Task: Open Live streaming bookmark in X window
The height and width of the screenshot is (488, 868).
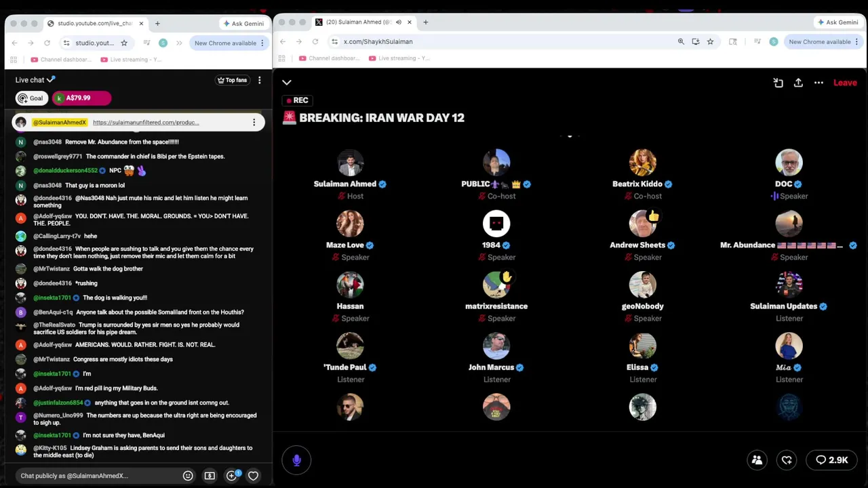Action: point(400,58)
